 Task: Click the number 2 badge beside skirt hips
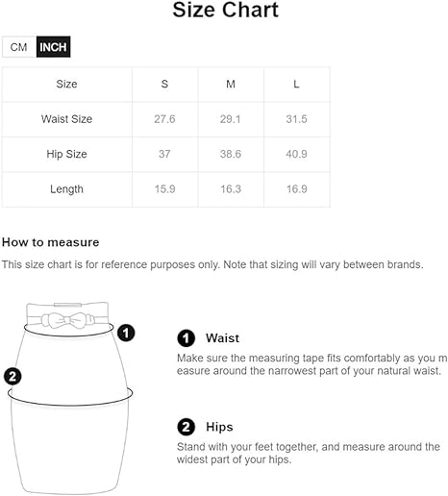click(12, 376)
